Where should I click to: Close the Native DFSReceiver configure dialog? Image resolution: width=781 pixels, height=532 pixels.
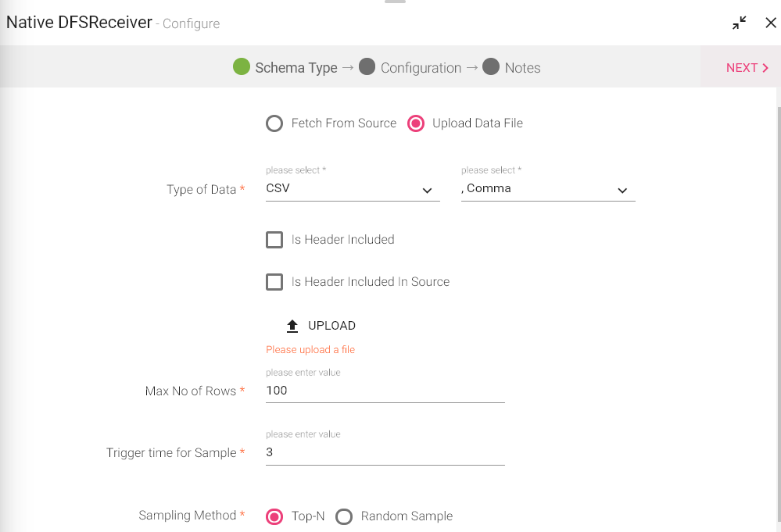click(x=771, y=23)
